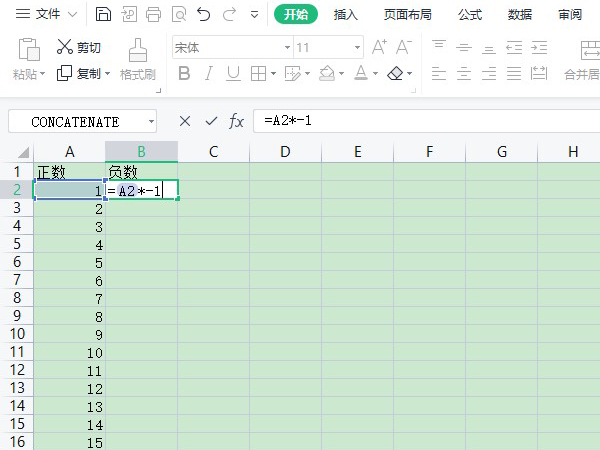
Task: Increase font size with the A+ icon
Action: [379, 47]
